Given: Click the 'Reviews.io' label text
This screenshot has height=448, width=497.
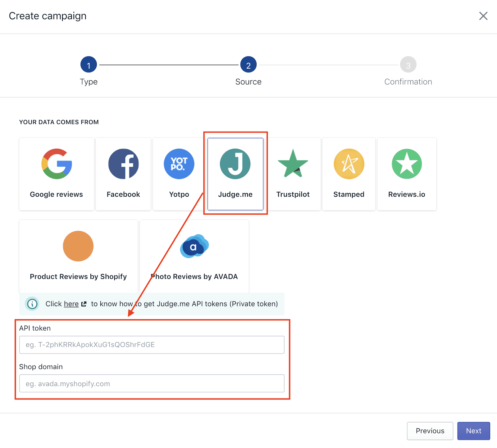Looking at the screenshot, I should click(x=407, y=194).
